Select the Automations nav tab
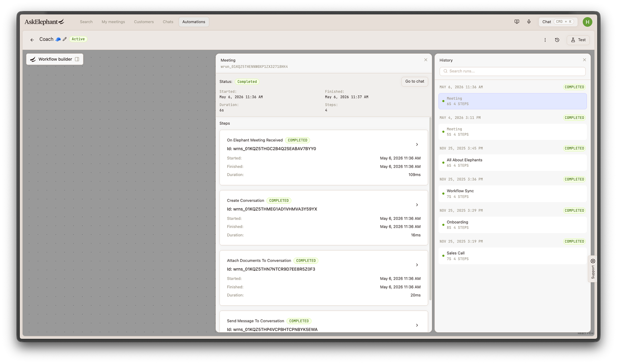Screen dimensions: 617x364 pos(194,22)
